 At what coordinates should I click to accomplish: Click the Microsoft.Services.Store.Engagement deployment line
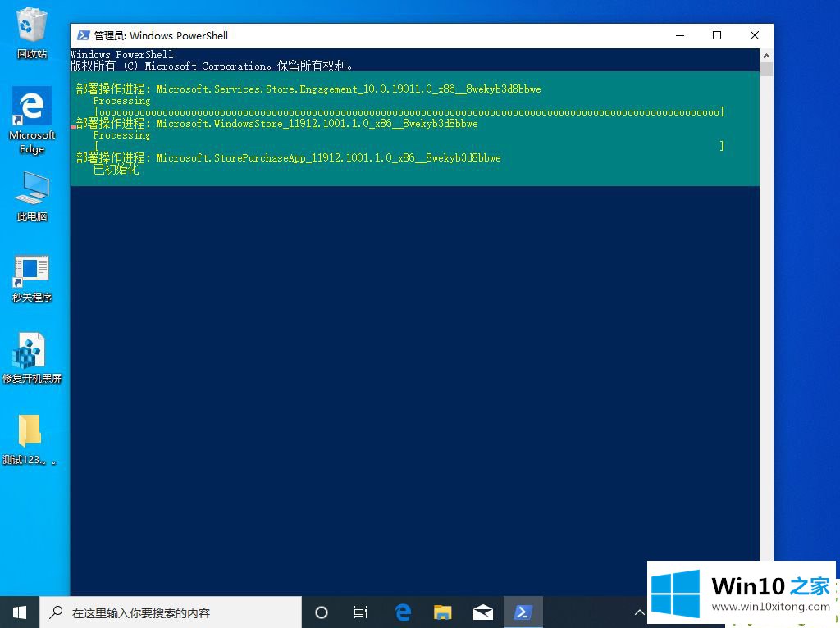(308, 89)
